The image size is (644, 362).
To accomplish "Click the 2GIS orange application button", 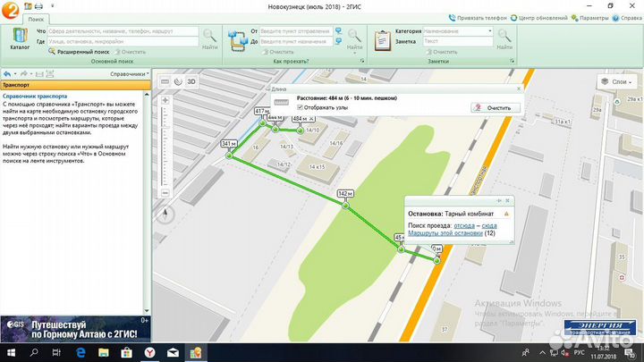I will click(x=10, y=10).
